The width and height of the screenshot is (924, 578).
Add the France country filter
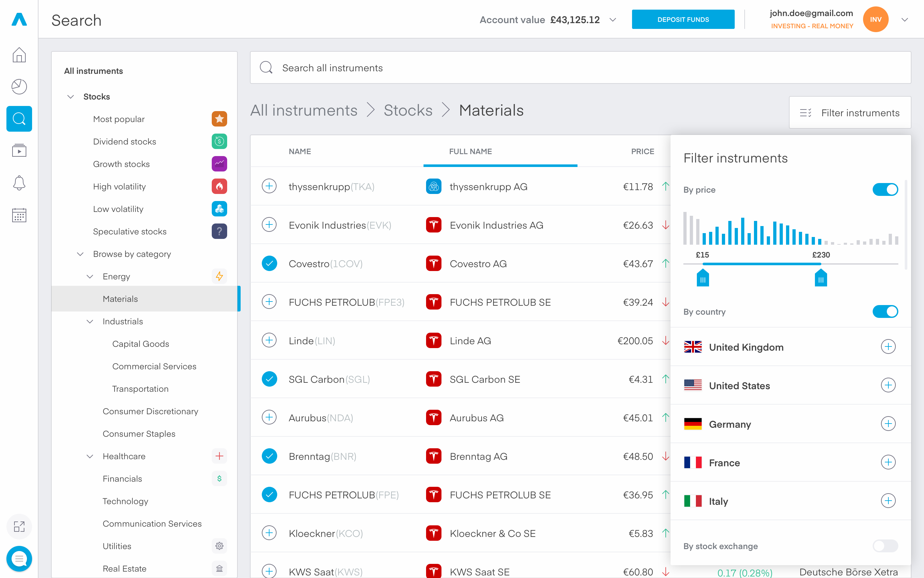pos(888,462)
